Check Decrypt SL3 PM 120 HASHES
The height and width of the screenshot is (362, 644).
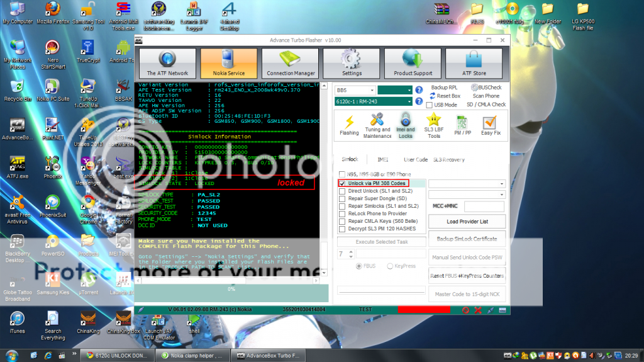click(342, 229)
